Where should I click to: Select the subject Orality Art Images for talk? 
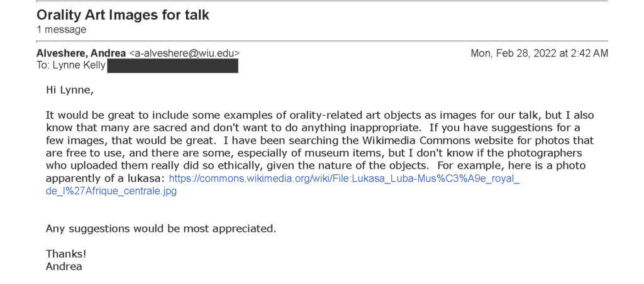tap(123, 15)
